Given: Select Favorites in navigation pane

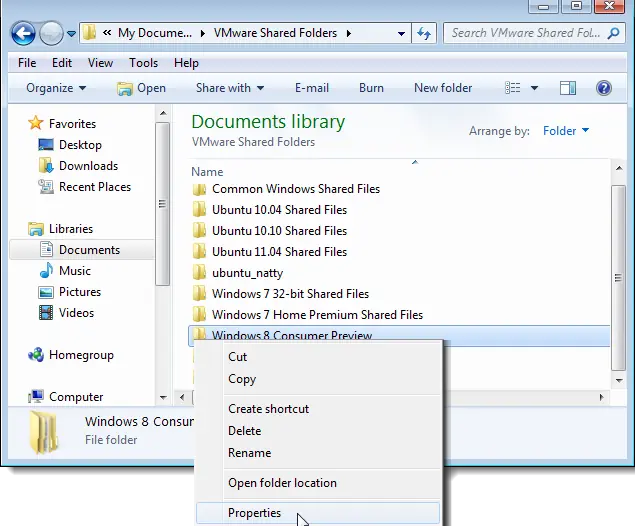Looking at the screenshot, I should [62, 124].
